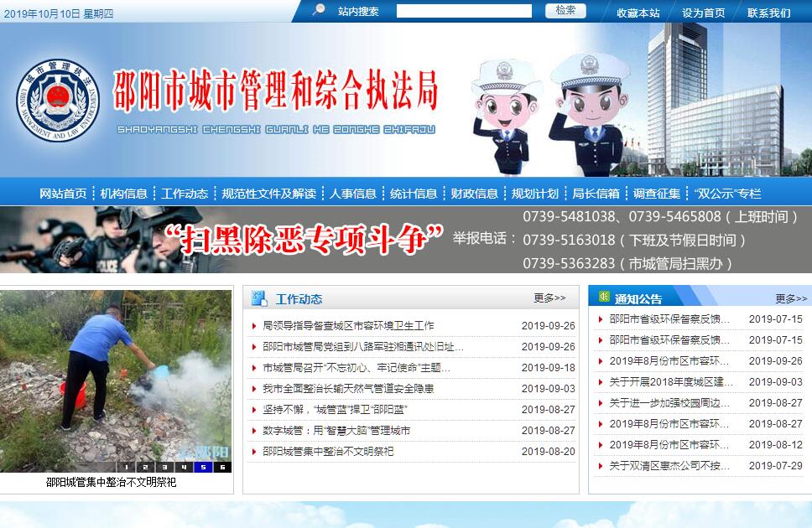Open the 规范性文件及解读 menu item
The height and width of the screenshot is (528, 812).
click(268, 194)
